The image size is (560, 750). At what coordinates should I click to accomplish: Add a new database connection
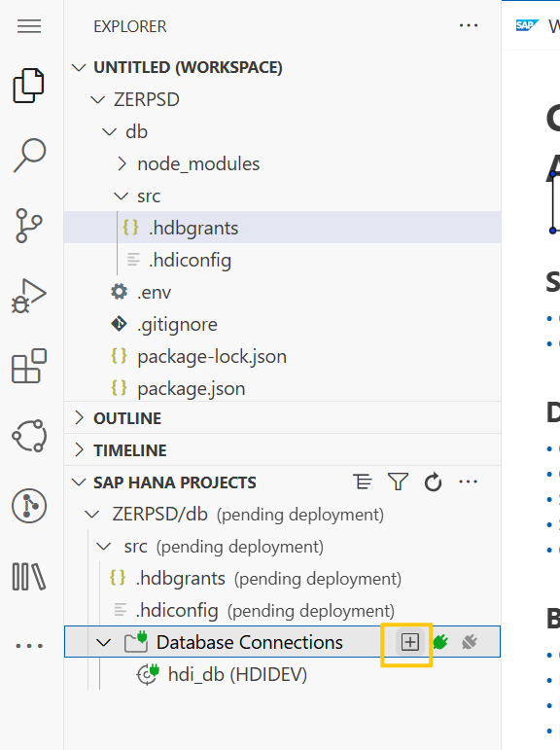pyautogui.click(x=410, y=642)
